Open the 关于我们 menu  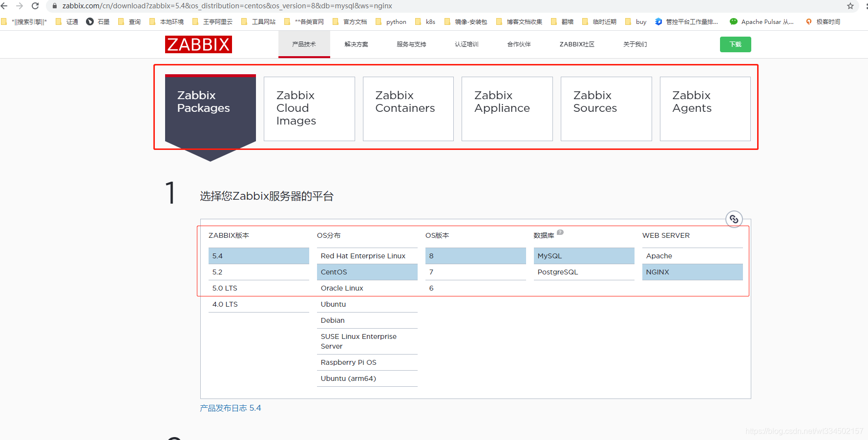pyautogui.click(x=635, y=44)
